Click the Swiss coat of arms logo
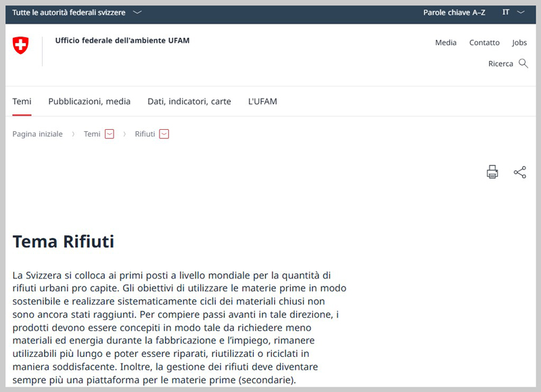The width and height of the screenshot is (541, 392). (20, 46)
